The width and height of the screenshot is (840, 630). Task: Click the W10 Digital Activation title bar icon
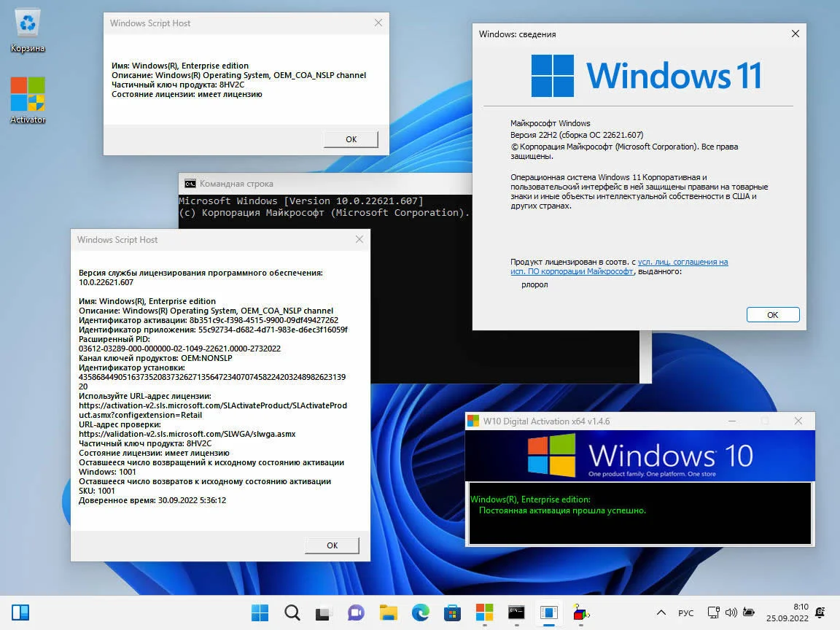(x=473, y=421)
